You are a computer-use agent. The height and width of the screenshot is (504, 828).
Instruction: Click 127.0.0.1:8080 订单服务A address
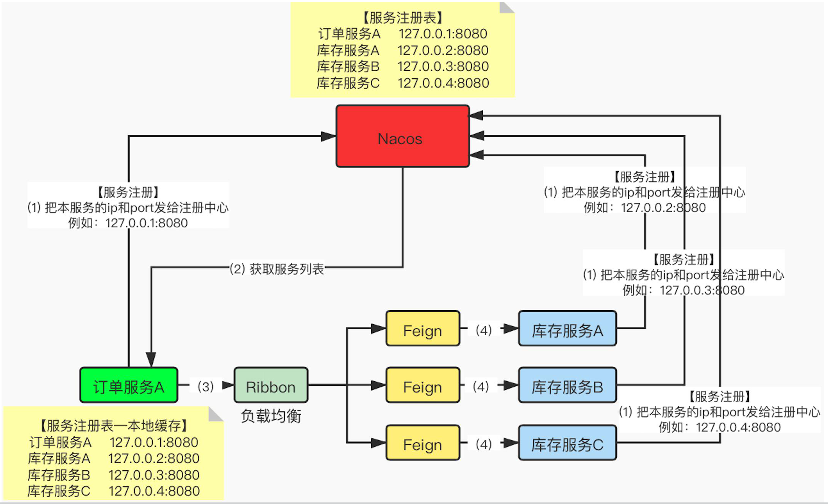coord(449,38)
